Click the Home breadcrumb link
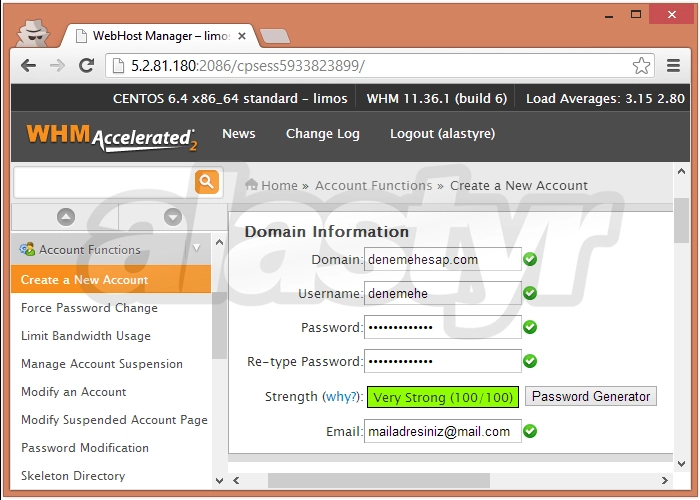The image size is (700, 500). tap(279, 185)
